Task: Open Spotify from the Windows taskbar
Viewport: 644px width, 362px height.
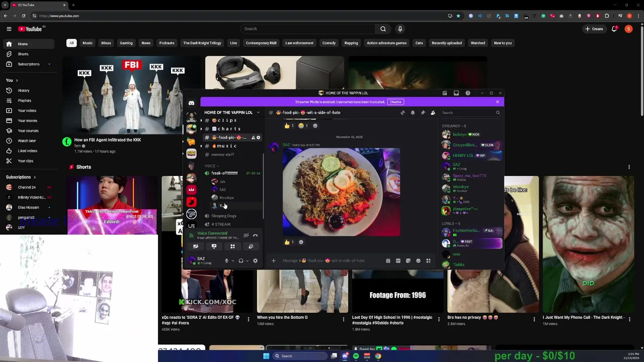Action: coord(356,356)
